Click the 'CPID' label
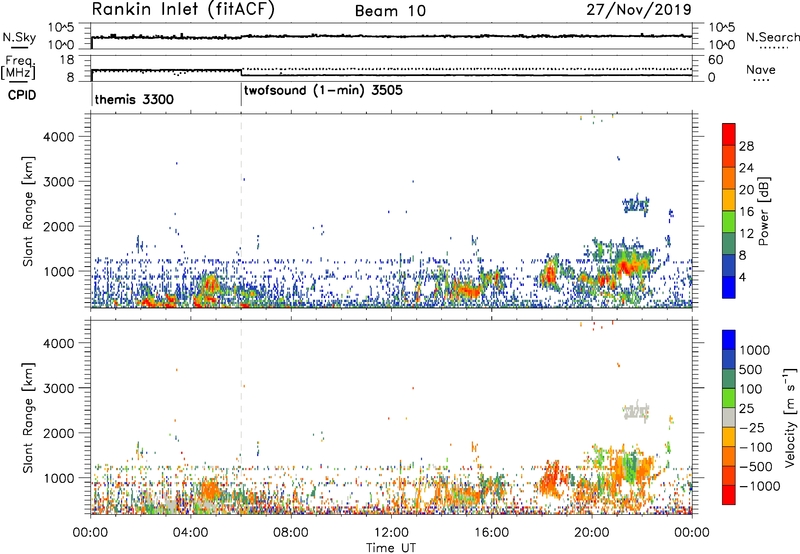The height and width of the screenshot is (554, 800). point(22,95)
